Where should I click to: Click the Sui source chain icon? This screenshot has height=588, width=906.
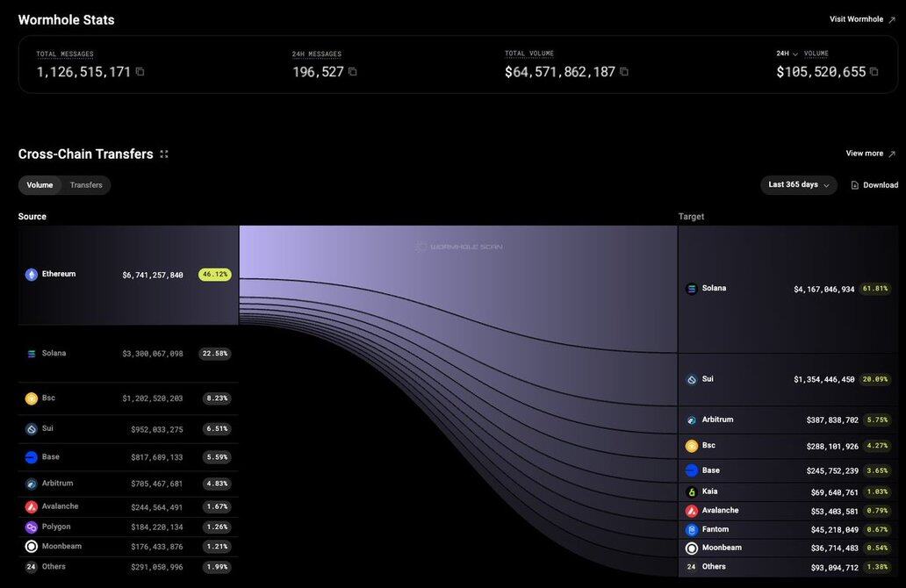coord(32,429)
